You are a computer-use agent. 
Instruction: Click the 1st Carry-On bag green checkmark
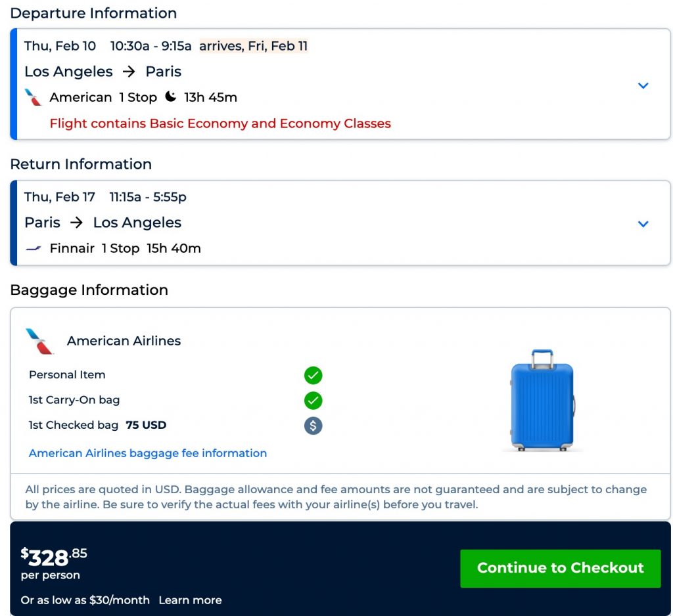click(x=313, y=401)
